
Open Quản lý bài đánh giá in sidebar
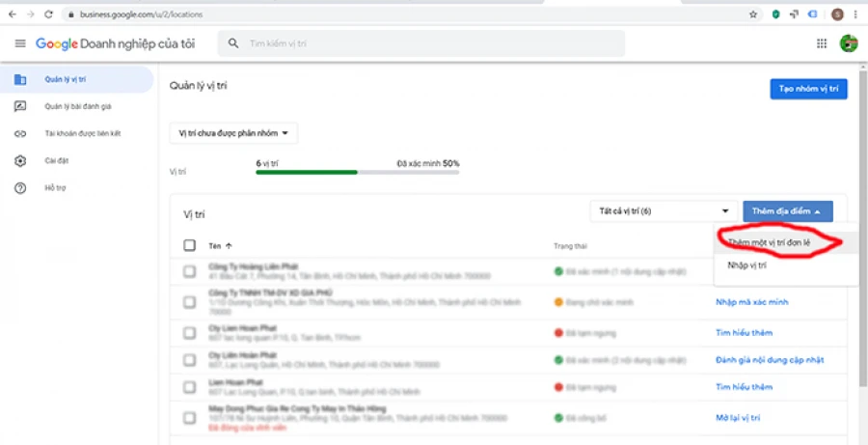coord(77,106)
